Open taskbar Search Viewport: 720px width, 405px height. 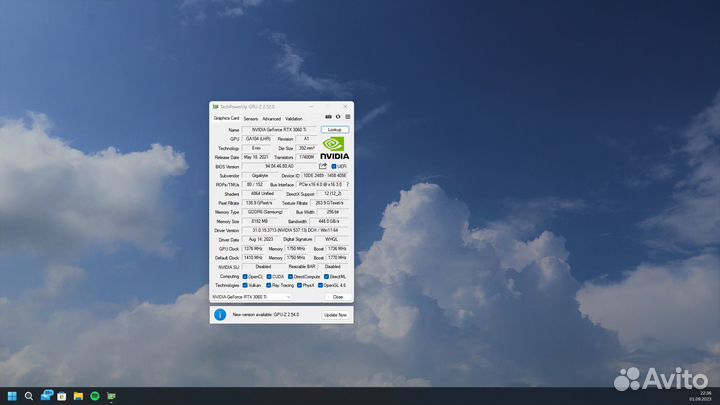29,396
